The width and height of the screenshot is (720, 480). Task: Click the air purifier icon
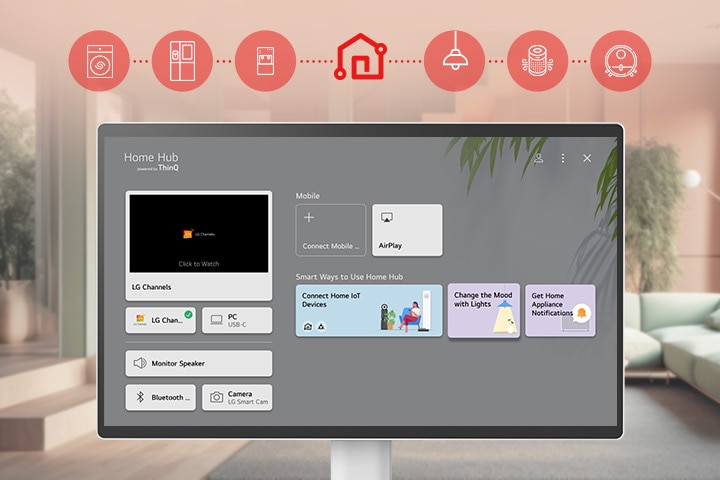[x=537, y=61]
